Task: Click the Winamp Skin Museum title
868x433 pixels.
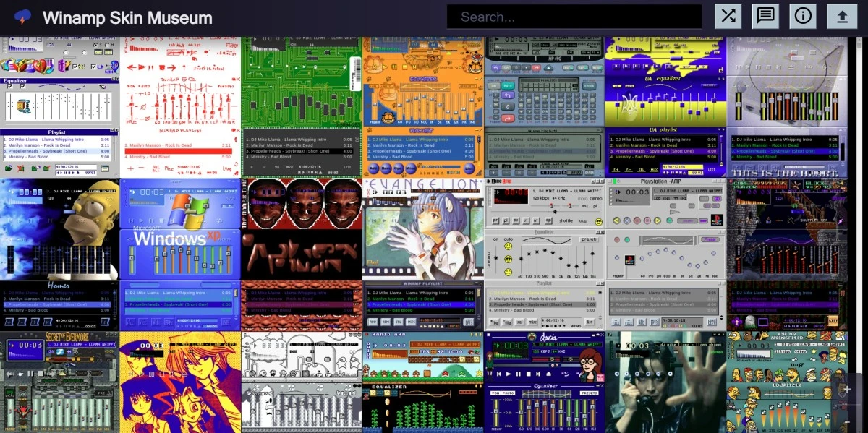Action: click(127, 18)
